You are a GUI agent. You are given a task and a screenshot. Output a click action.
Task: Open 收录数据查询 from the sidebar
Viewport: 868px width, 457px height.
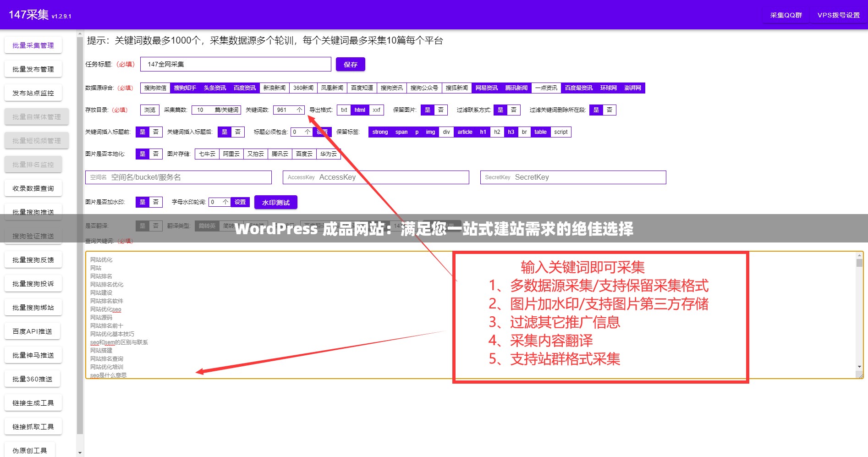(33, 188)
